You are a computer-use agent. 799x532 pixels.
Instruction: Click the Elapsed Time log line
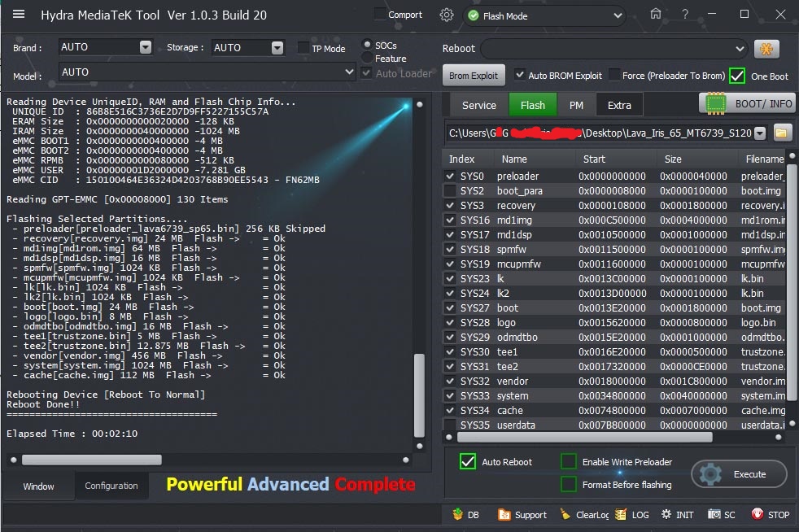[72, 434]
